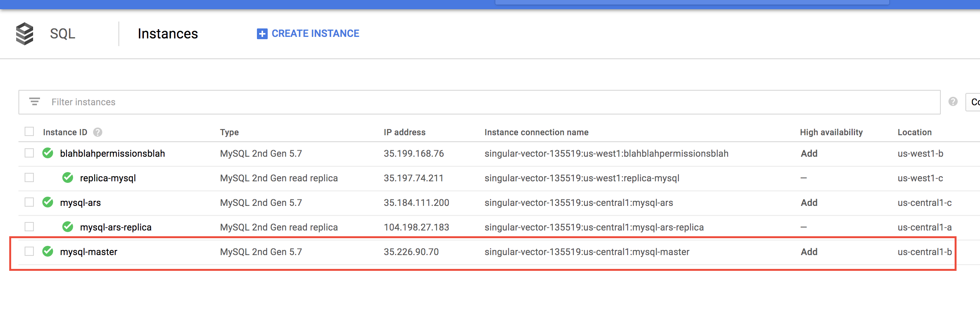
Task: Click green status check for mysql-master
Action: [48, 252]
